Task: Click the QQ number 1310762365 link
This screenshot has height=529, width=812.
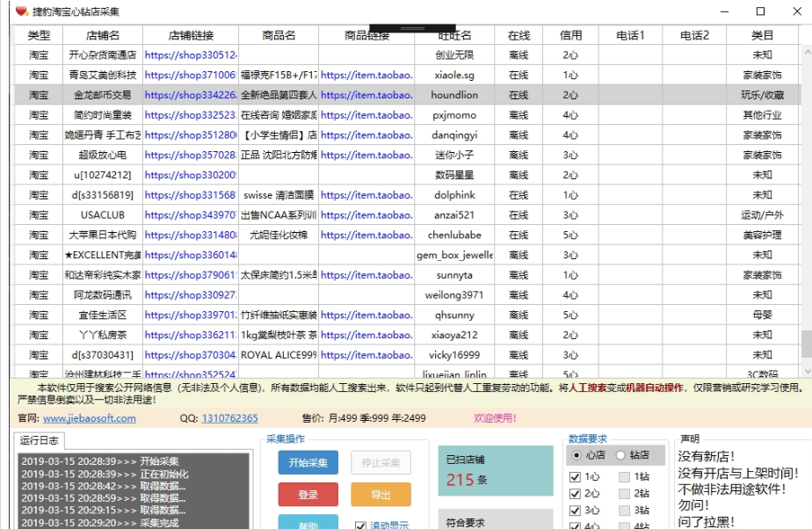Action: (x=230, y=418)
